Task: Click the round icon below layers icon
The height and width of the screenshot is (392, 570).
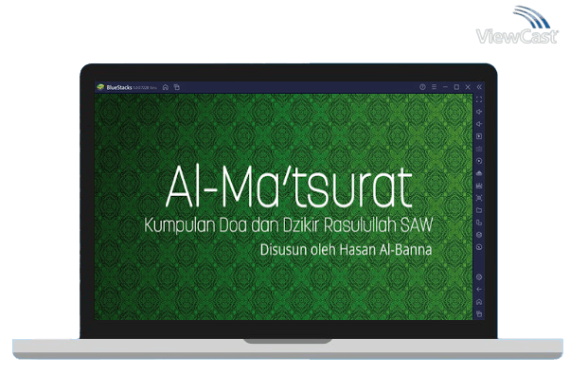Action: click(479, 247)
